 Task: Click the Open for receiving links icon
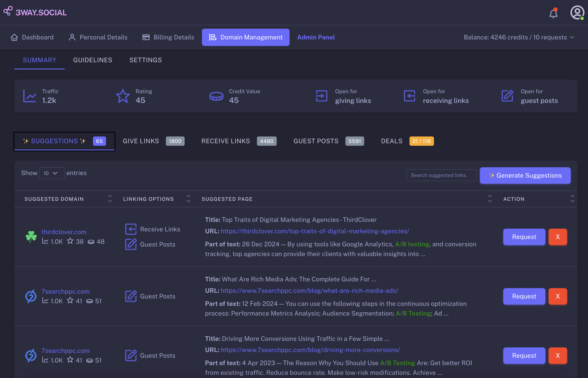coord(409,96)
